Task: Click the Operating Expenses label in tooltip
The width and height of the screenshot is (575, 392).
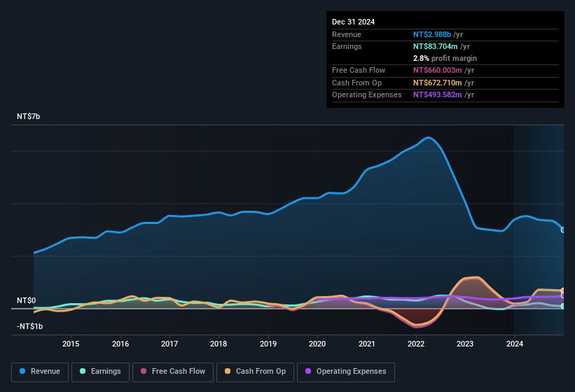Action: pyautogui.click(x=367, y=95)
